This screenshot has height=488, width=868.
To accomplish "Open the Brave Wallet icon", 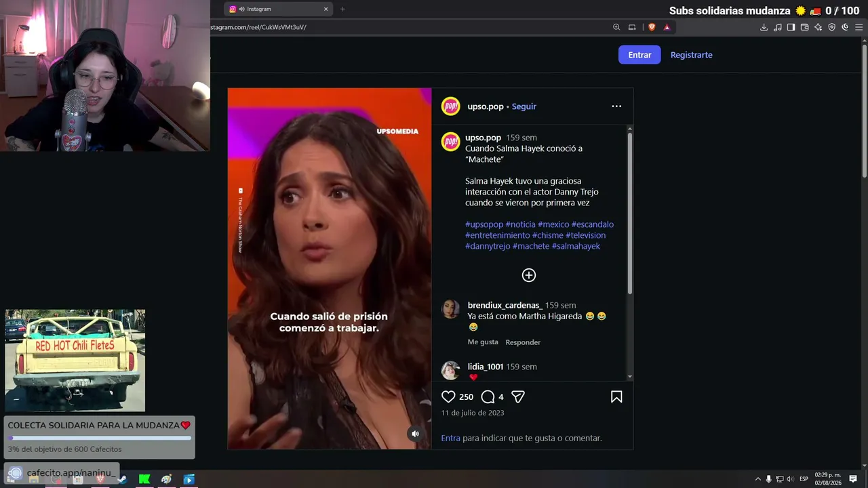I will point(805,27).
